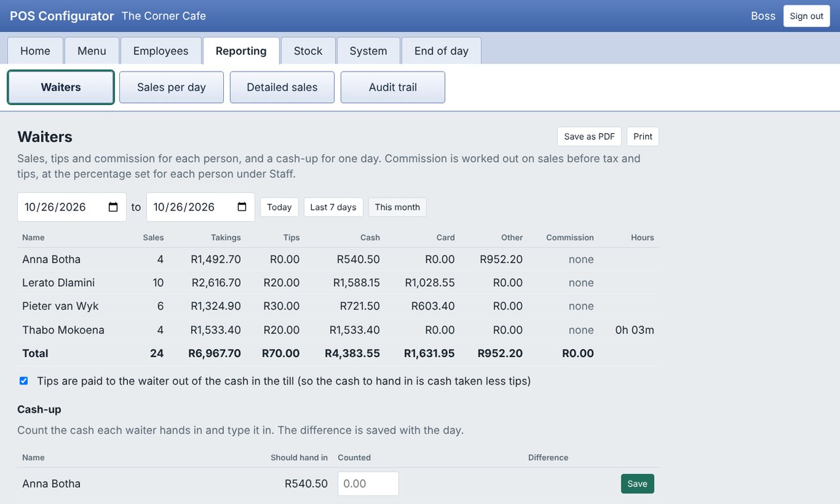The width and height of the screenshot is (840, 504).
Task: Select Pieter van Wyk name in table
Action: pos(60,306)
